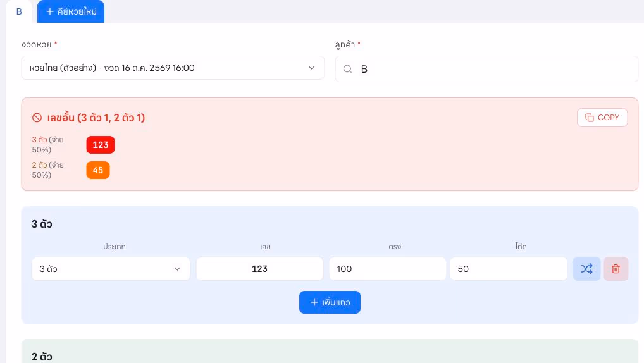Viewport: 644px width, 363px height.
Task: Copy the restricted numbers with COPY button
Action: tap(602, 118)
